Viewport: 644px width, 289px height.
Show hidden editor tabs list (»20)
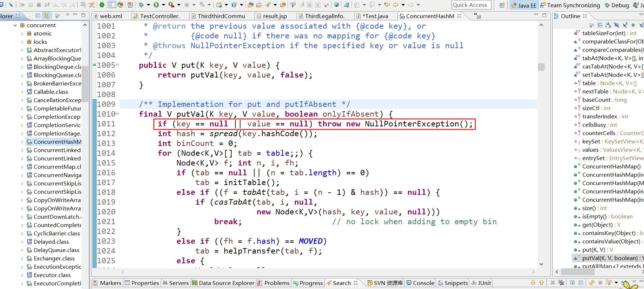(x=477, y=16)
